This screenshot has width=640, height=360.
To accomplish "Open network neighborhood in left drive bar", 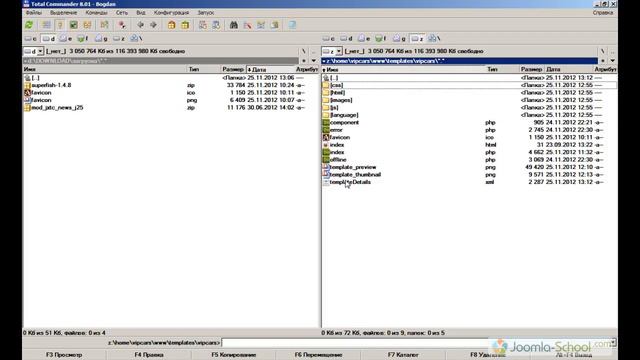I will pyautogui.click(x=136, y=38).
